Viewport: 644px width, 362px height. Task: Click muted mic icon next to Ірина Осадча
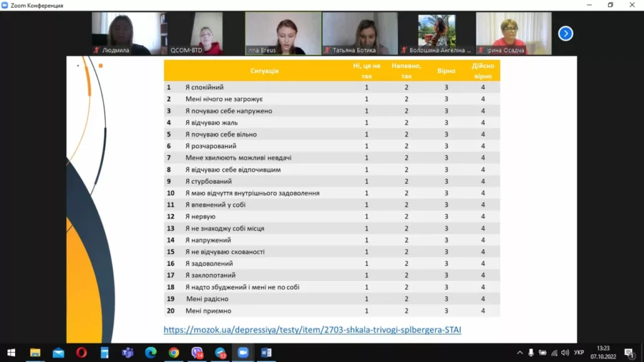[481, 50]
